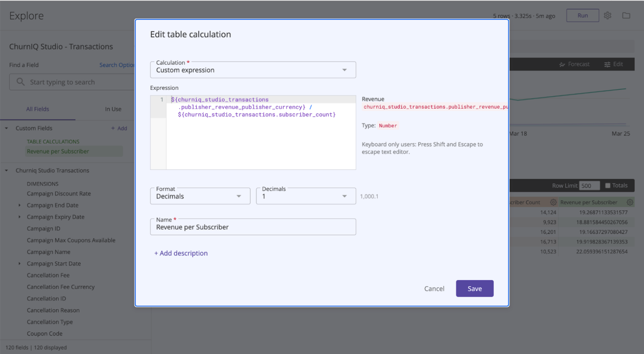Select the Campaign Discount Rate dimension
This screenshot has width=644, height=354.
(59, 194)
